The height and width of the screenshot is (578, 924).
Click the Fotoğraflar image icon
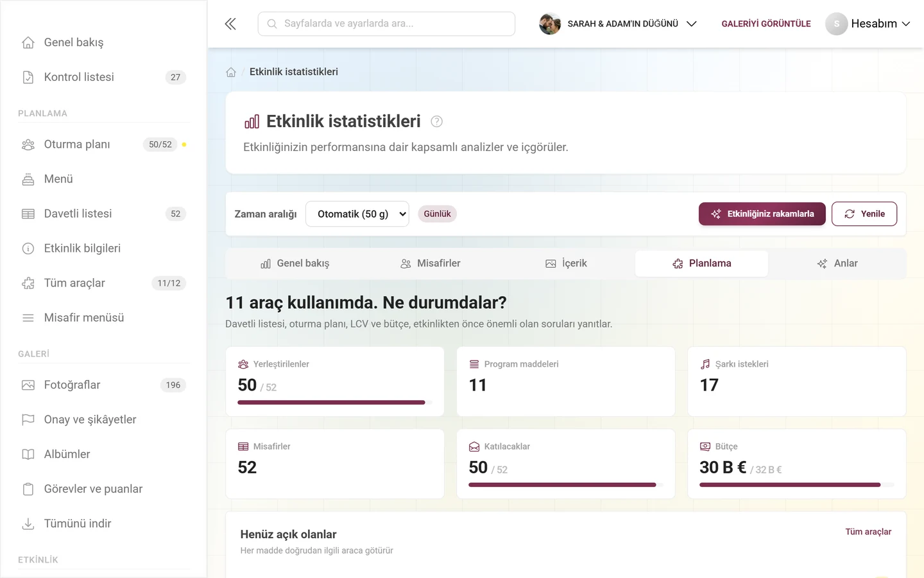(x=28, y=385)
